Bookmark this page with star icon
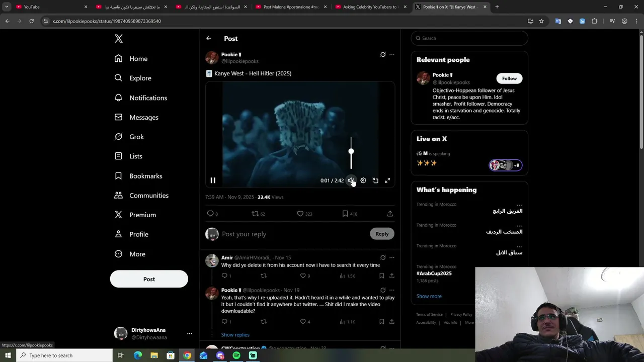 pos(541,21)
